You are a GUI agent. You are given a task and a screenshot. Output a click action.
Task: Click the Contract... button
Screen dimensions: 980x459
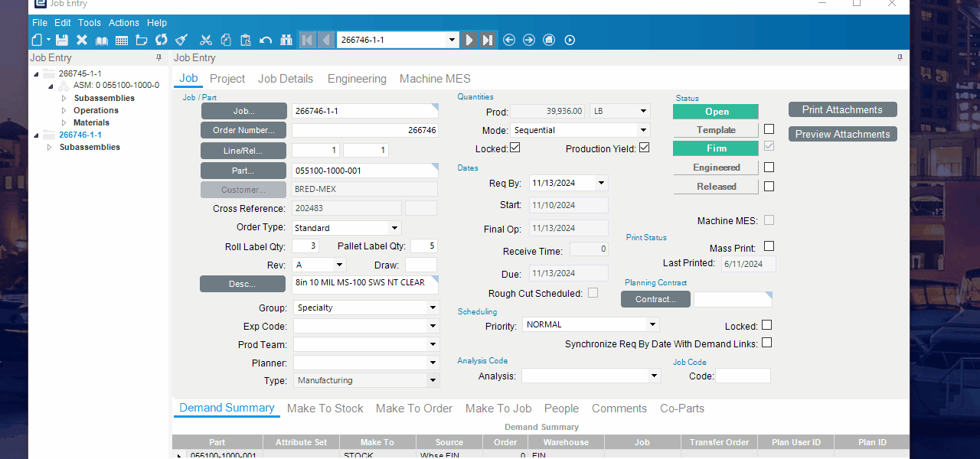click(x=655, y=299)
